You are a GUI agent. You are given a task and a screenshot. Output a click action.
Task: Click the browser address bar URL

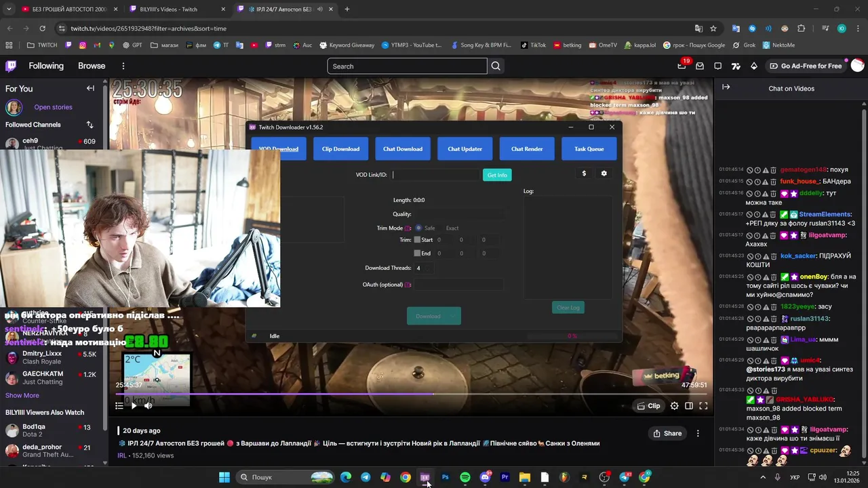149,28
